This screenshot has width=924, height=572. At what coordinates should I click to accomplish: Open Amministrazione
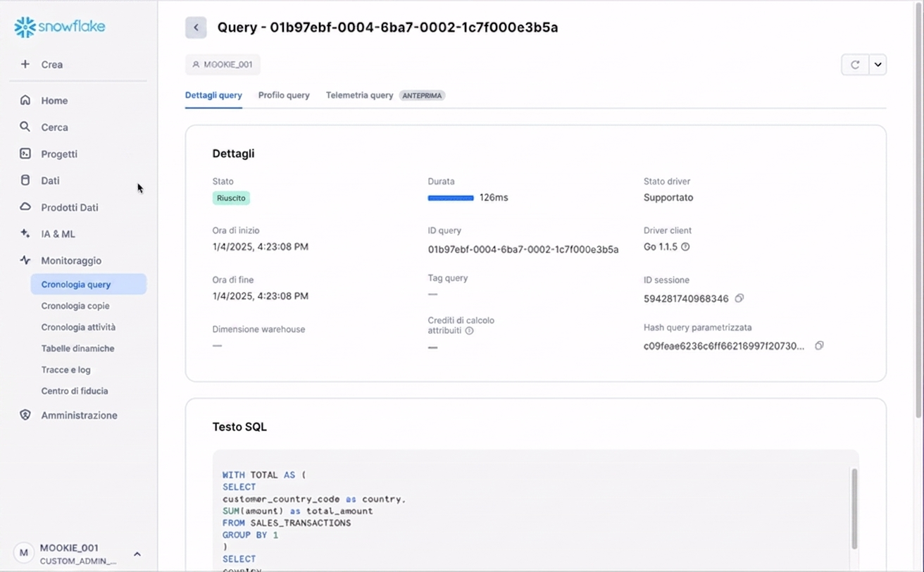79,415
